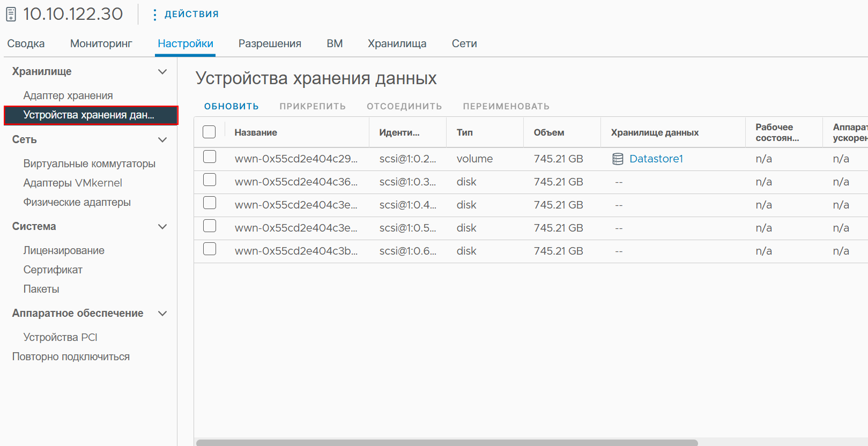Screen dimensions: 868x446
Task: Open Адаптеры VMkernel in sidebar
Action: point(72,183)
